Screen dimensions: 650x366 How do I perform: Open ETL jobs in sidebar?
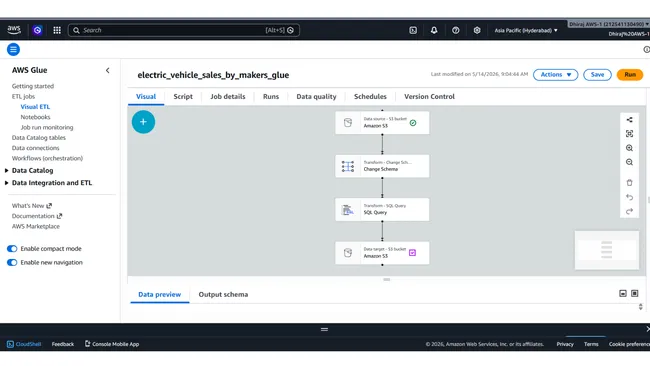(x=23, y=96)
